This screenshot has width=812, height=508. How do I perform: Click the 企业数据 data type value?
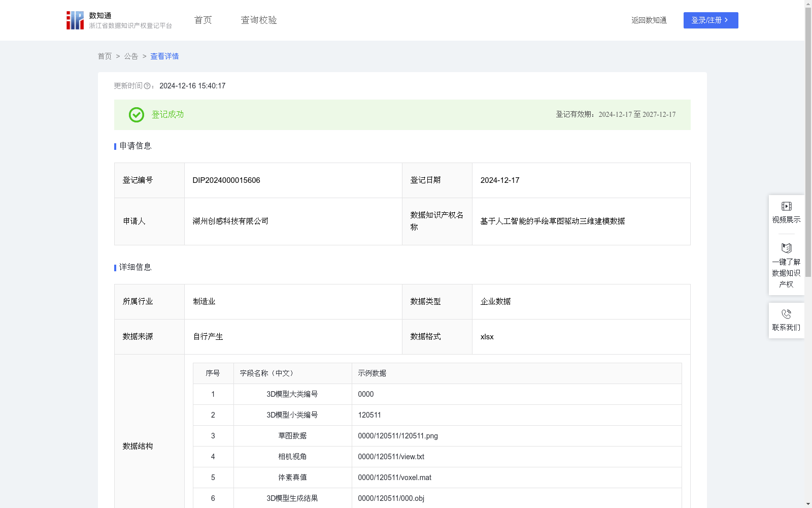(496, 301)
